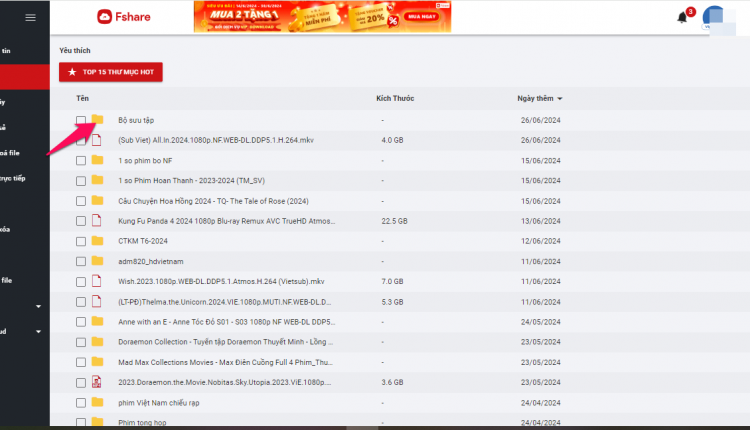Tick checkbox for Doraemon Collection folder
The height and width of the screenshot is (430, 750).
81,342
